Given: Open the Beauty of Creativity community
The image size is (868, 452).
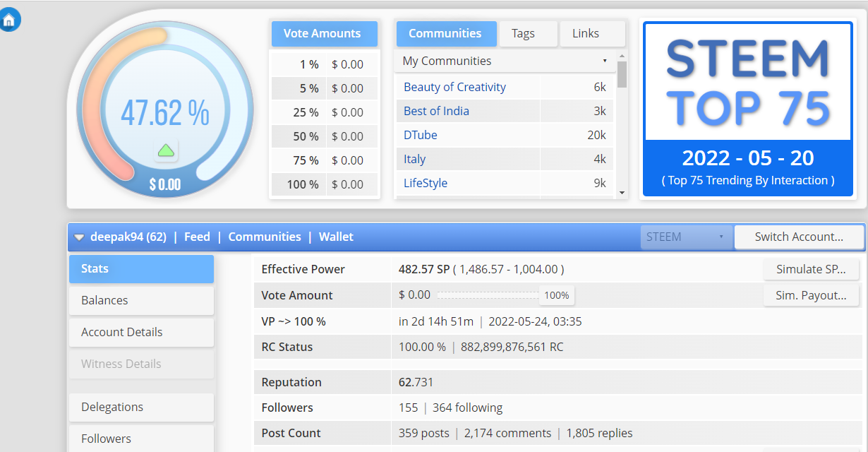Looking at the screenshot, I should (454, 87).
